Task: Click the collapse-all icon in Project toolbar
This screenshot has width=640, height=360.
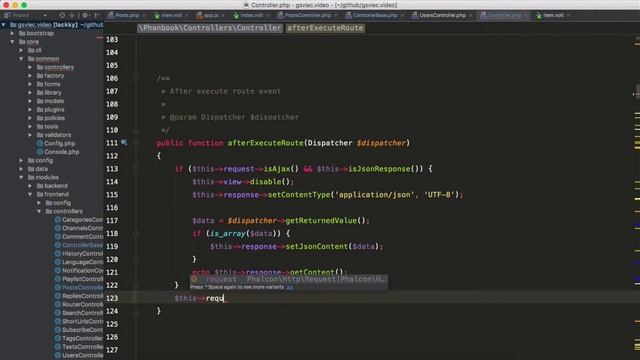Action: click(72, 15)
